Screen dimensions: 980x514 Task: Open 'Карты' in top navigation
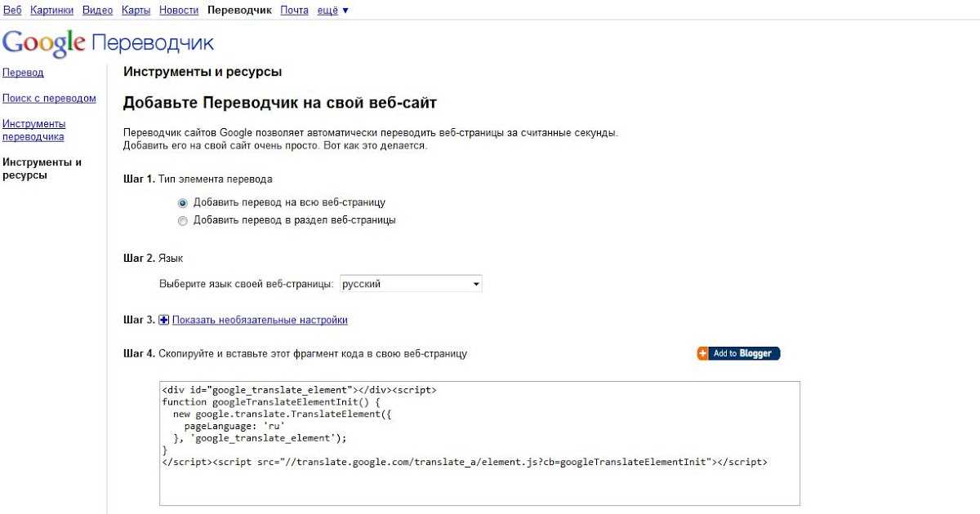(135, 10)
